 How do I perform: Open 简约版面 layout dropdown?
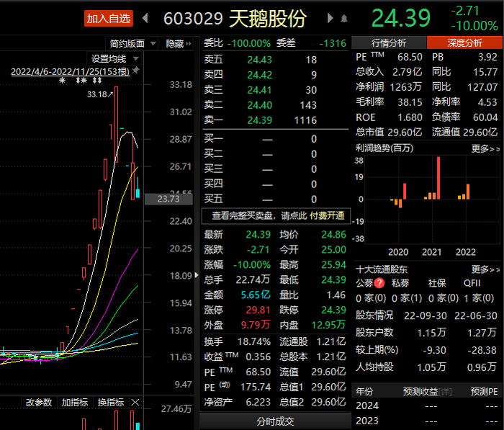132,43
